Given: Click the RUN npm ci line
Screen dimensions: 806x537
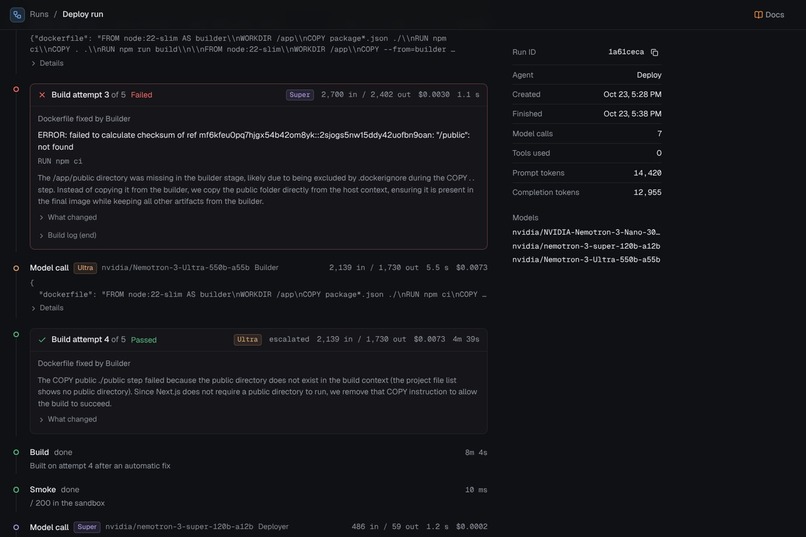Looking at the screenshot, I should [60, 161].
